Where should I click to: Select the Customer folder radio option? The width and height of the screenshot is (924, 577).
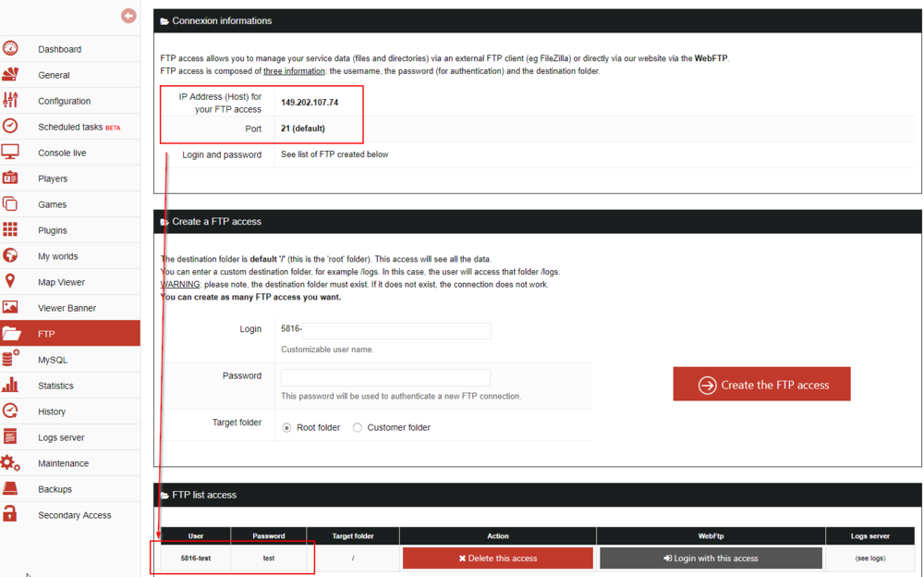point(358,428)
